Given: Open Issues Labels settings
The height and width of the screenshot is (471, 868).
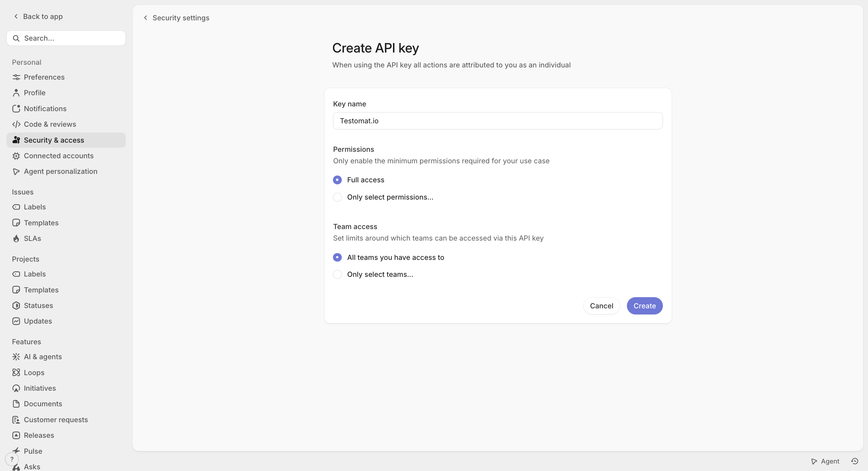Looking at the screenshot, I should [66, 207].
